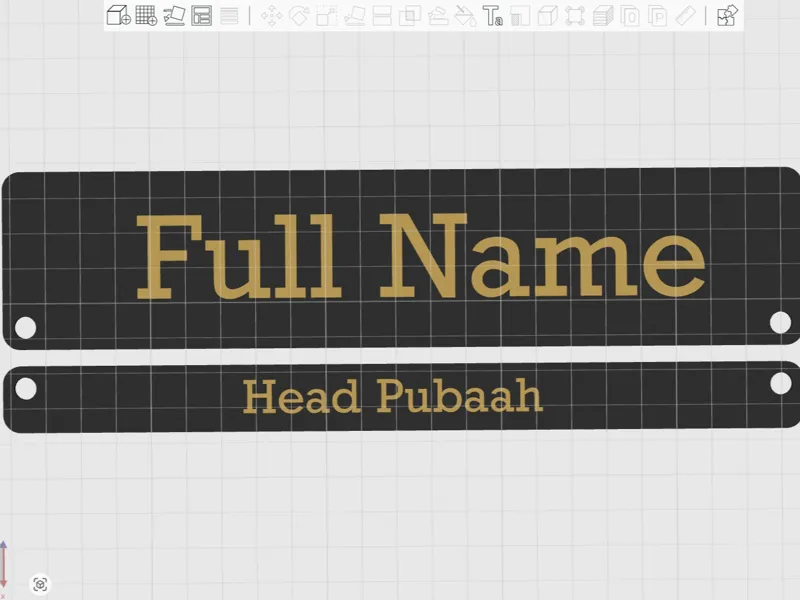
Task: Click the right hole of the Full Name plate
Action: 780,322
